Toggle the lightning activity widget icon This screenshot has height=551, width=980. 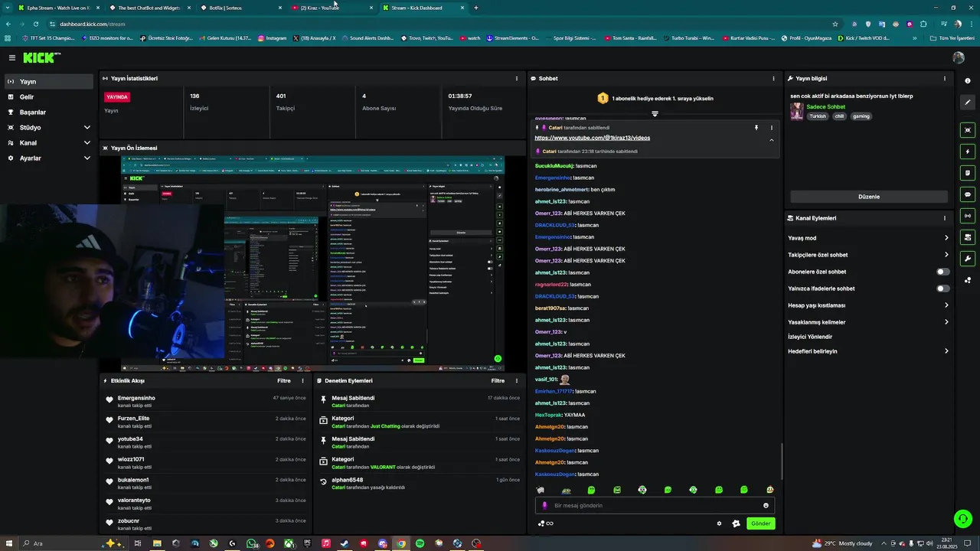(968, 152)
